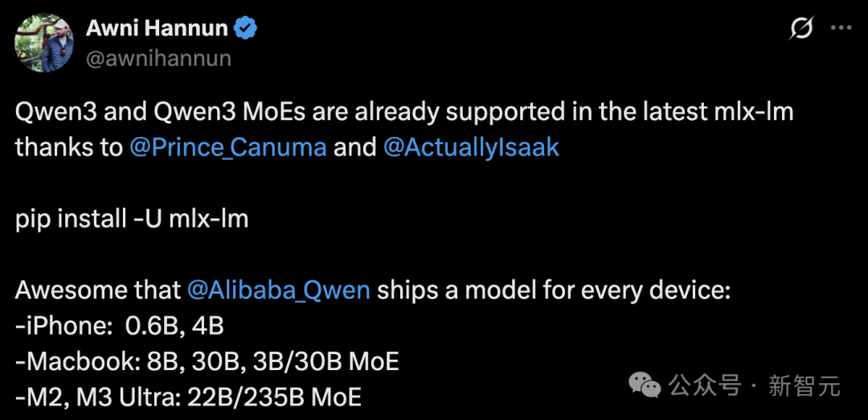Click the words 'Awesome that'
This screenshot has width=868, height=420.
coord(98,291)
